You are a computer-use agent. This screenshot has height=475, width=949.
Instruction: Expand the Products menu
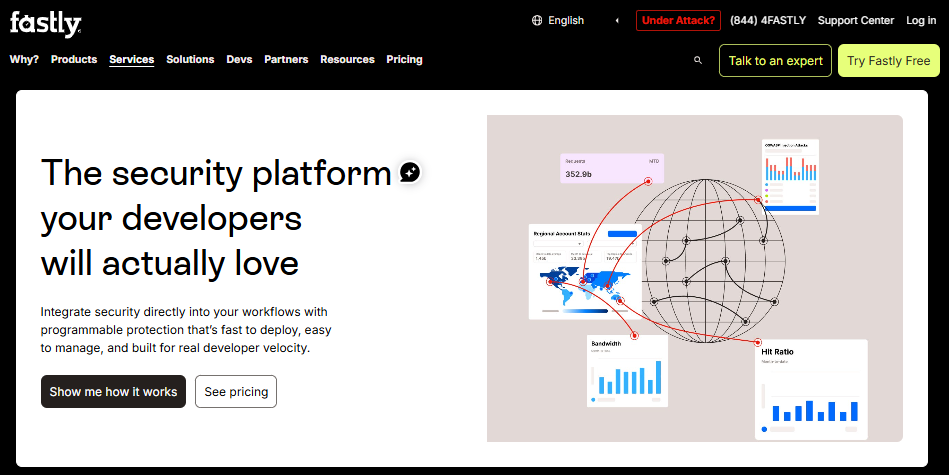pos(74,59)
